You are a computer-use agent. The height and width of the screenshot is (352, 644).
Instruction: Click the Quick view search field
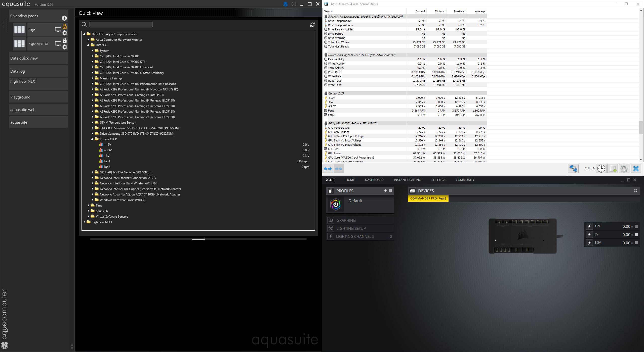coord(121,25)
